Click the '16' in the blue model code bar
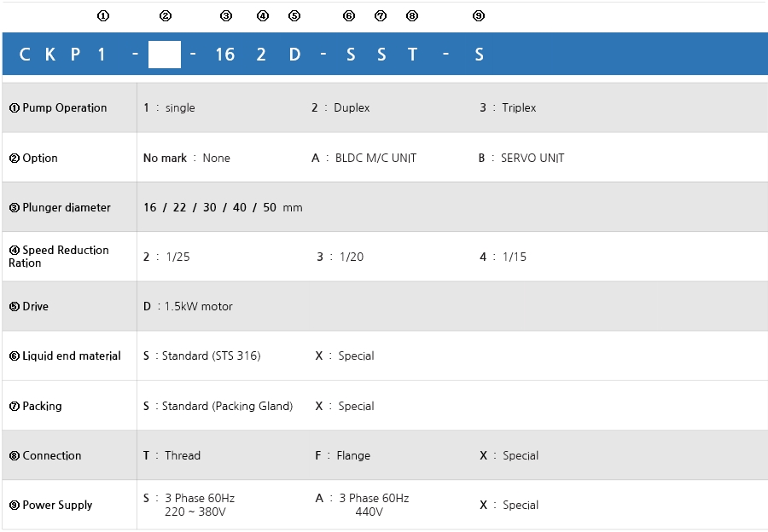 pyautogui.click(x=224, y=55)
